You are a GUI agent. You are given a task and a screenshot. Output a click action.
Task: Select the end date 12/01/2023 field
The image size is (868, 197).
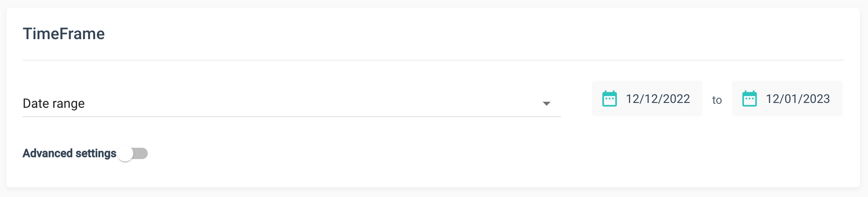[787, 99]
